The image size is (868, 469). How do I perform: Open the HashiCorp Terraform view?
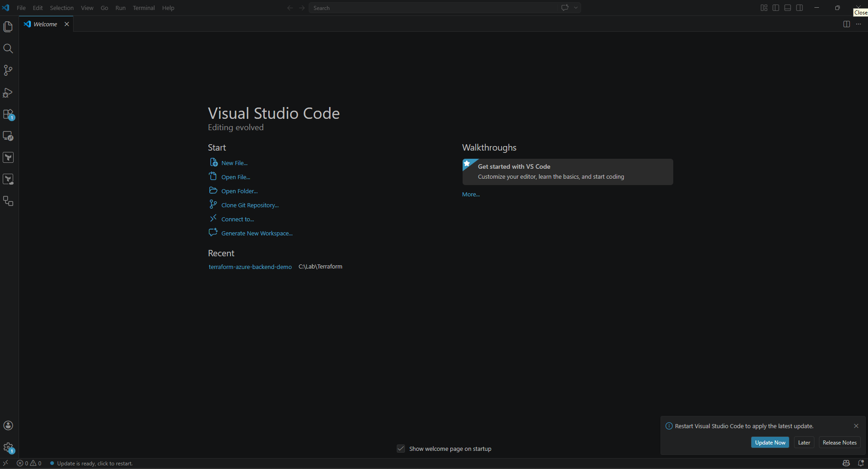[x=8, y=157]
